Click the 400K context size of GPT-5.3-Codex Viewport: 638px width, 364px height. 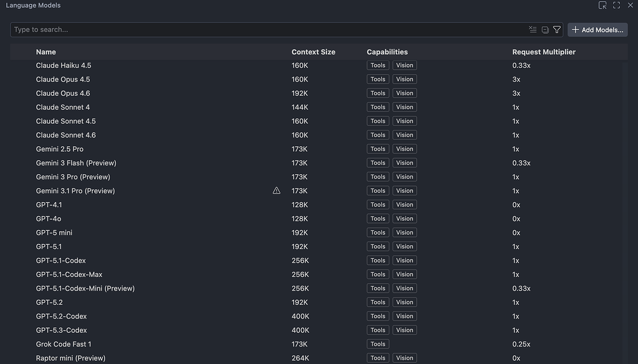tap(300, 330)
